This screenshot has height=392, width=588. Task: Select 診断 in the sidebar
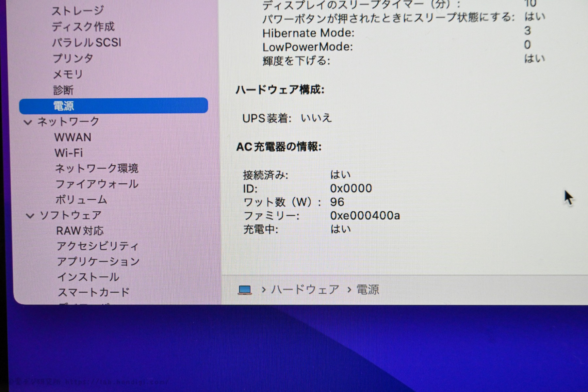63,90
